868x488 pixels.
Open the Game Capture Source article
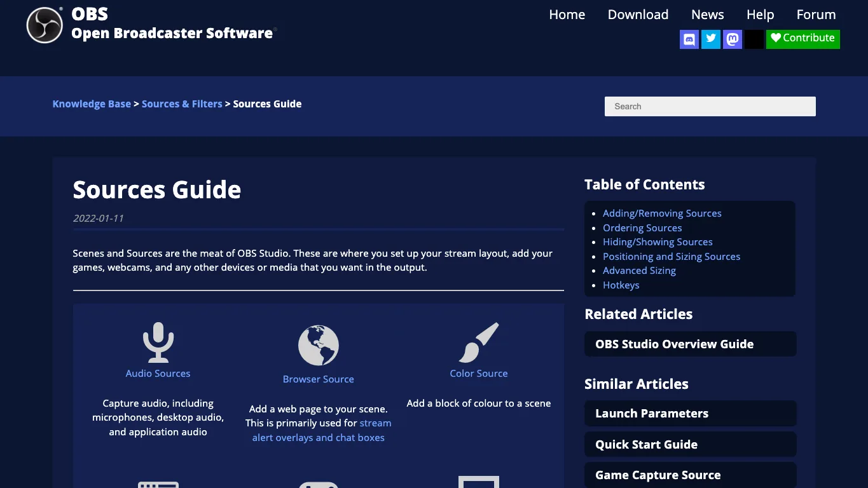click(x=690, y=475)
